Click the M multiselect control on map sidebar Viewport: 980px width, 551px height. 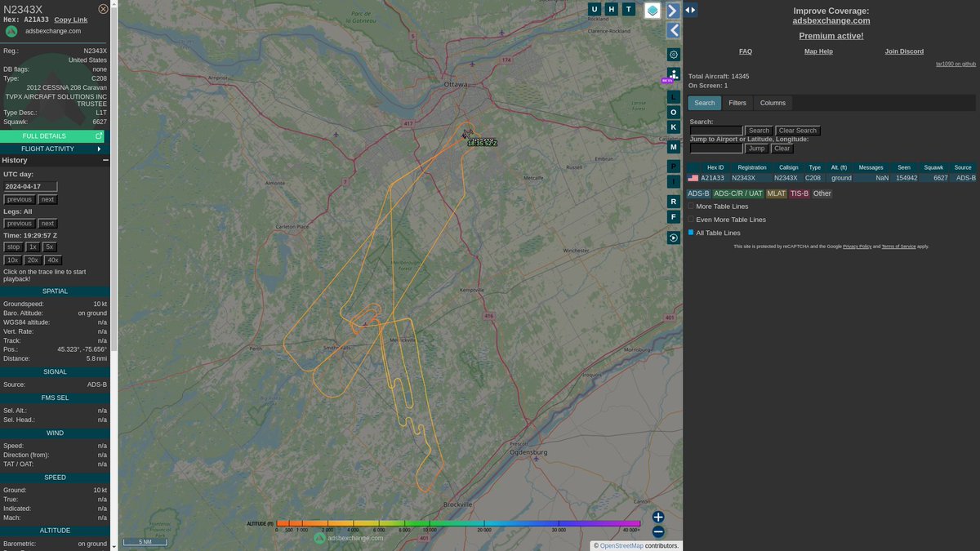[x=672, y=146]
